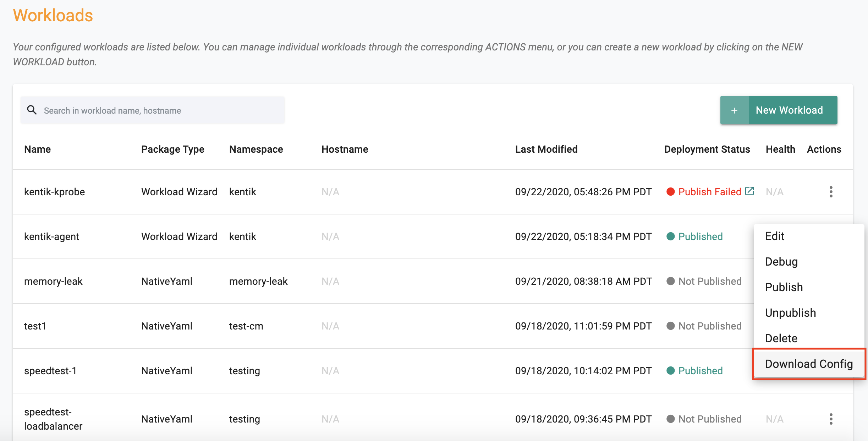Click Not Published status for speedtest-loadbalancer
Screen dimensions: 868x441
pos(710,419)
